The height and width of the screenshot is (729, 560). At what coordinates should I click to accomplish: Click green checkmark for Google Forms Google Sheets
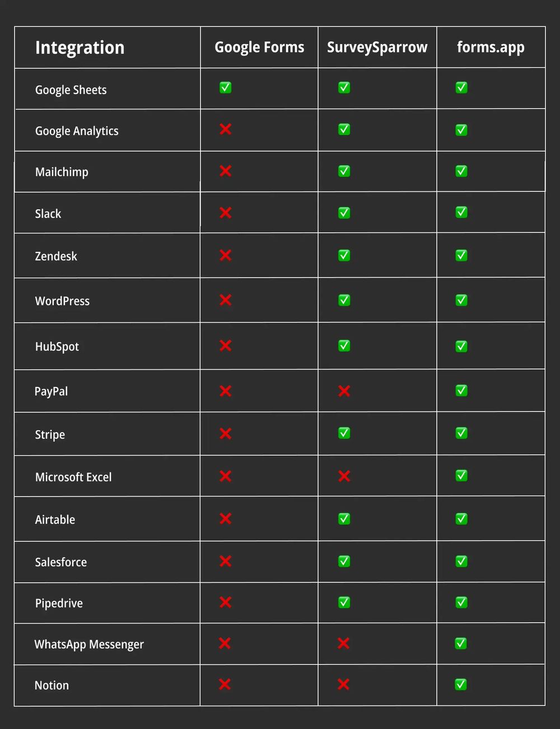click(x=226, y=87)
